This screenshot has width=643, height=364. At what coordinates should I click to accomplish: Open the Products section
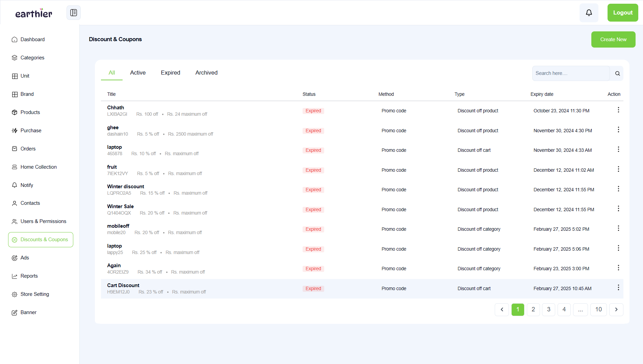(30, 112)
